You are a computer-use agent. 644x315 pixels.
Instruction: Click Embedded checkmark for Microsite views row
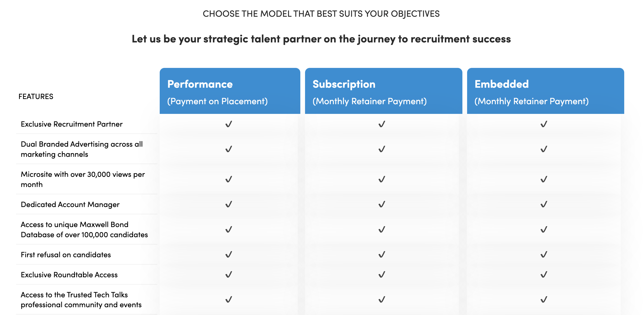point(544,179)
